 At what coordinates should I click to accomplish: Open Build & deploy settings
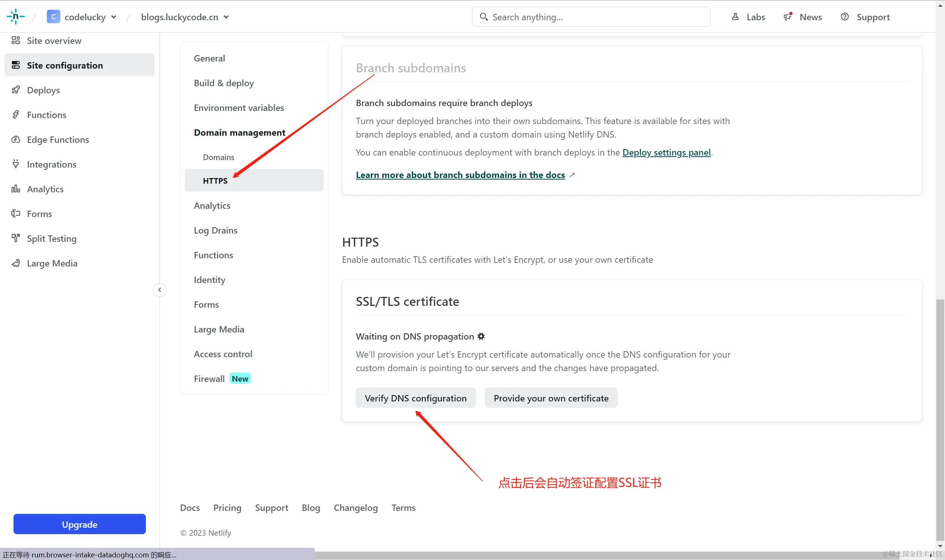pyautogui.click(x=223, y=82)
